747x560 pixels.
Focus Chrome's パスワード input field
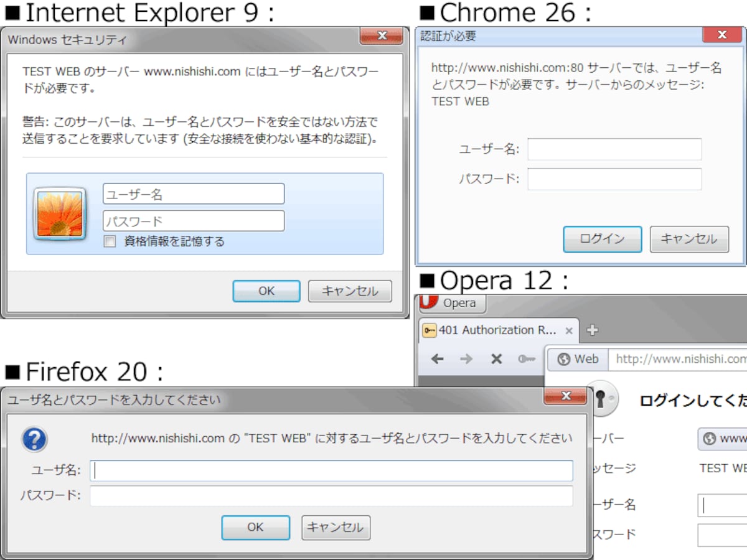click(615, 179)
